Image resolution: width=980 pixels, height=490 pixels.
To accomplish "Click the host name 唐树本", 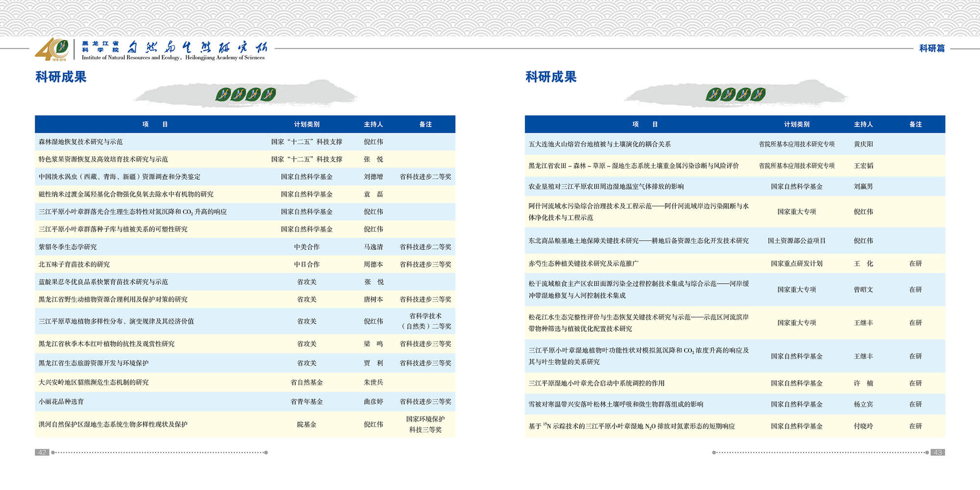I will click(x=373, y=299).
